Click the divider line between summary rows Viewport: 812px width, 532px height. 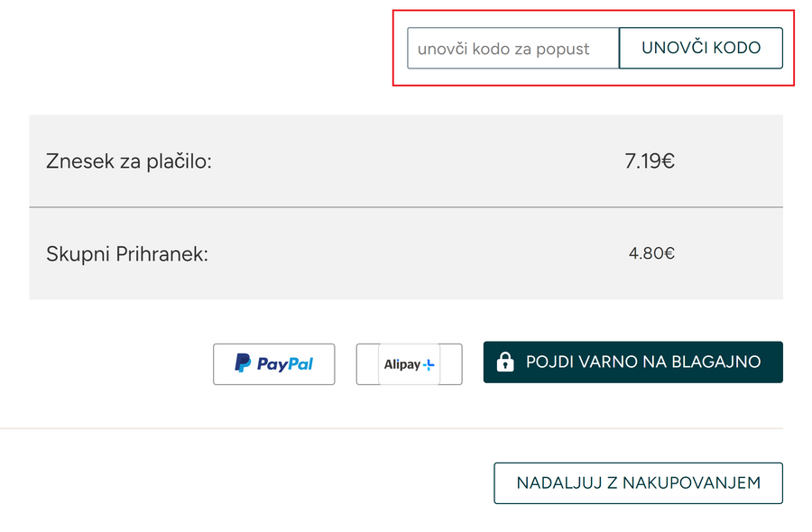pos(406,207)
